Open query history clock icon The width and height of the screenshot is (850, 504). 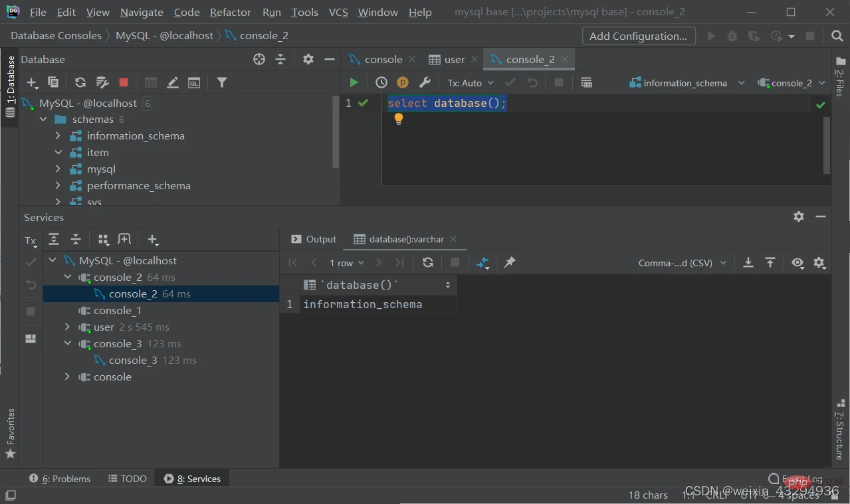[381, 82]
